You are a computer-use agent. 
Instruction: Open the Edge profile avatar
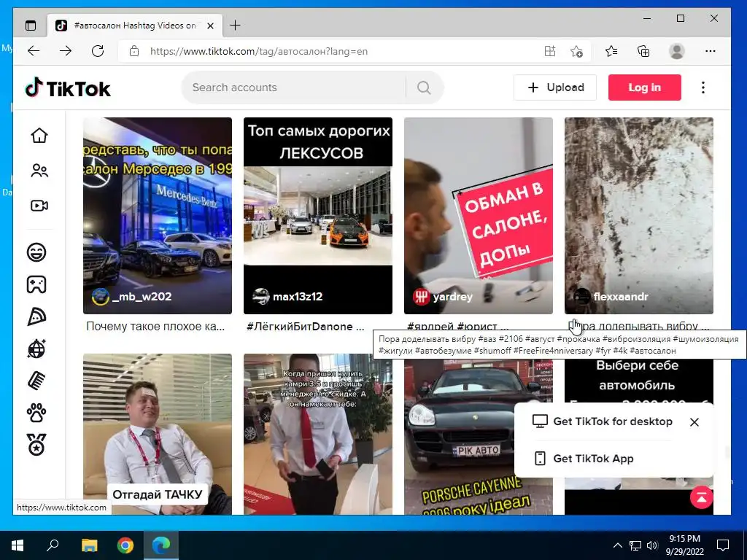[676, 51]
